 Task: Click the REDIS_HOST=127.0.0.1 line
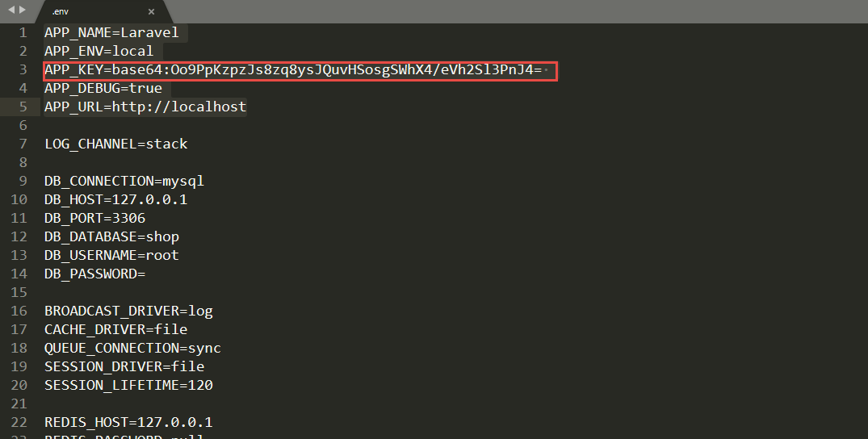[x=128, y=422]
